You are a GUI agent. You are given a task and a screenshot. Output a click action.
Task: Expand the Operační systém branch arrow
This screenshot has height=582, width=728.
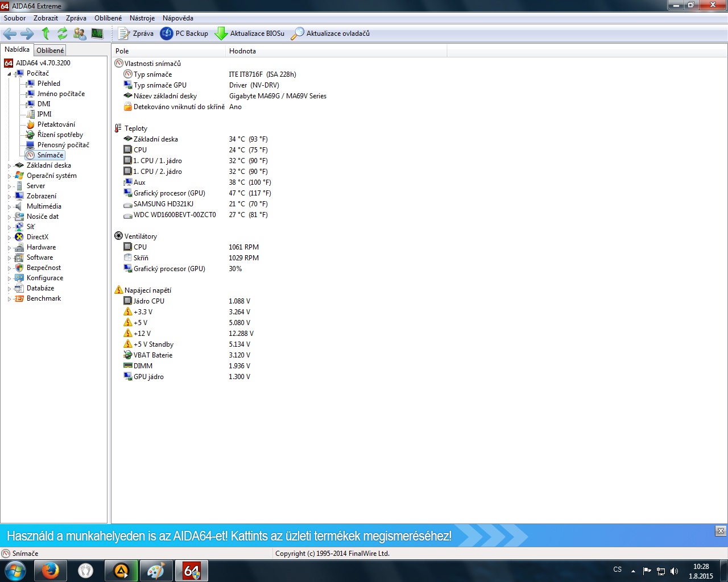(9, 176)
